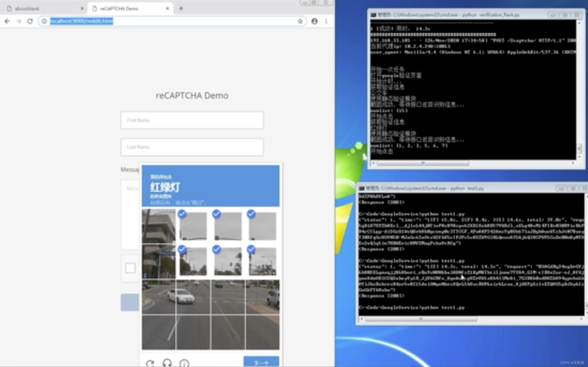
Task: Close the about:blank tab
Action: click(x=82, y=9)
